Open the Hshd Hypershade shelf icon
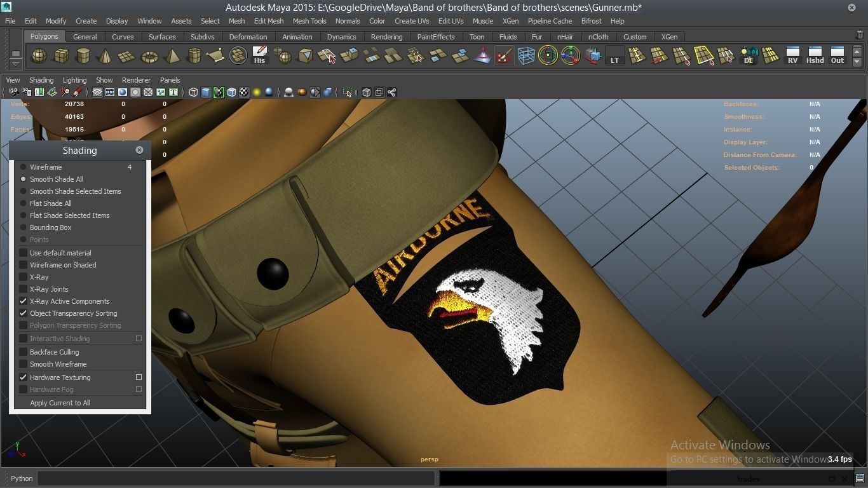This screenshot has width=868, height=488. [x=815, y=56]
